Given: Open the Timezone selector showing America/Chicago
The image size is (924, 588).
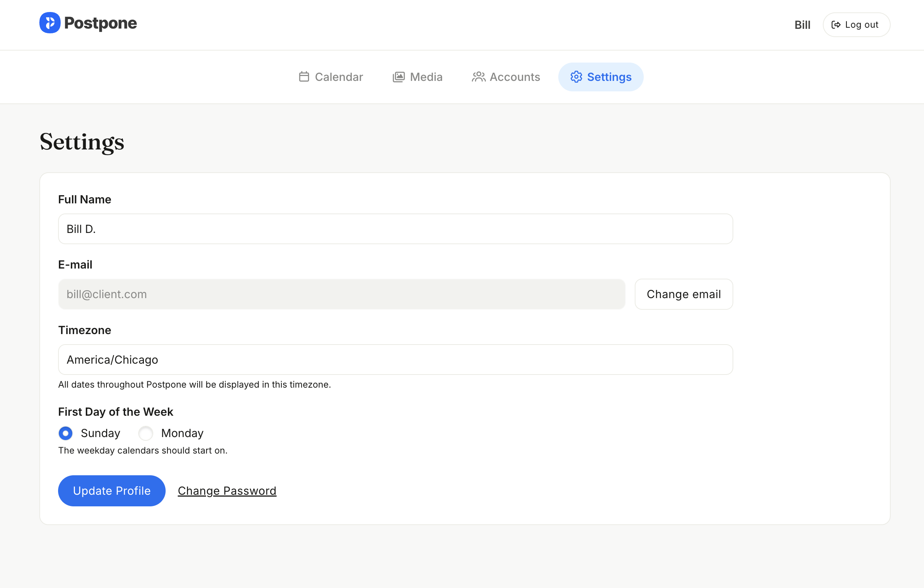Looking at the screenshot, I should tap(395, 360).
